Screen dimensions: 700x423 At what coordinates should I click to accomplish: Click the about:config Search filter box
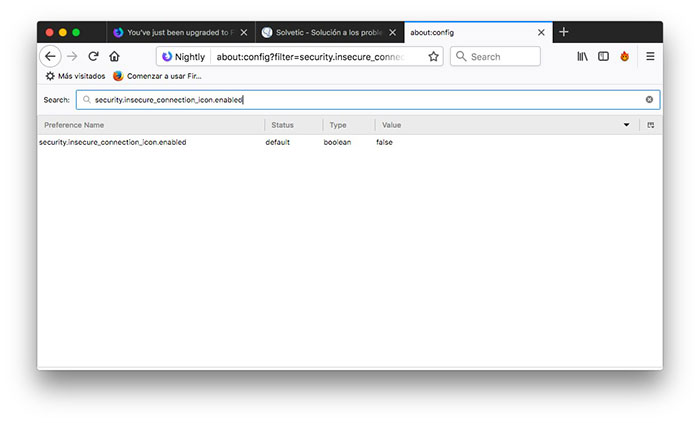click(x=367, y=100)
